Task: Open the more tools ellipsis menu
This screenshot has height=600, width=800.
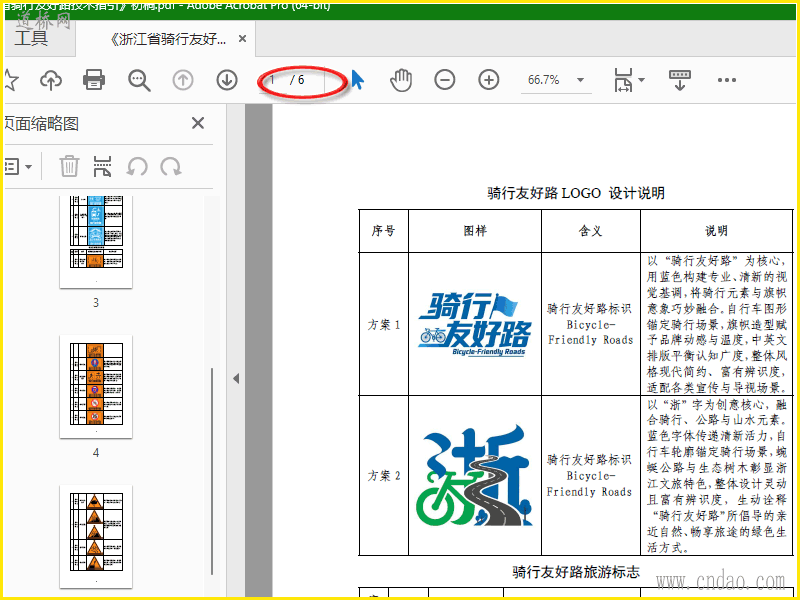Action: tap(727, 80)
